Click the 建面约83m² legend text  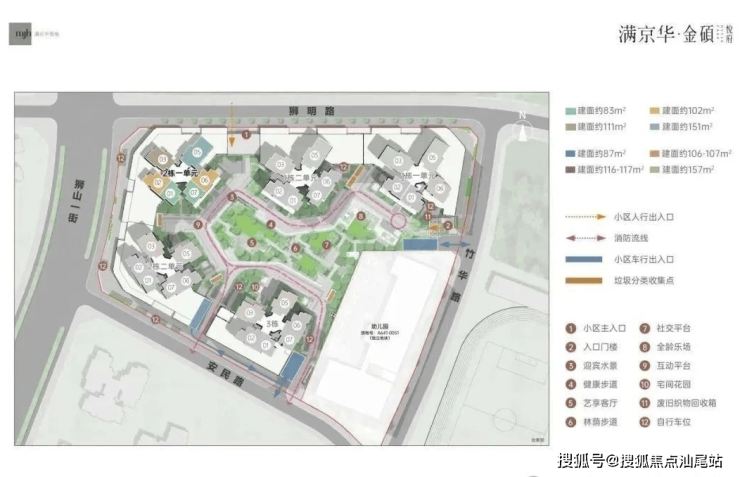click(602, 111)
